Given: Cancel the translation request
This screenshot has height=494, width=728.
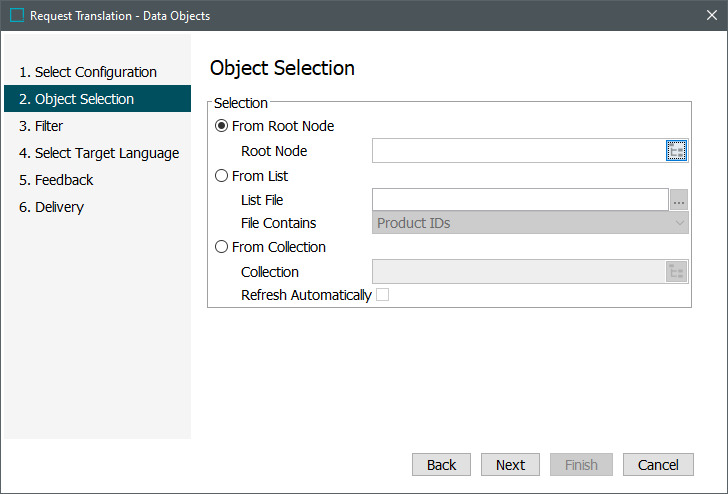Looking at the screenshot, I should point(658,465).
